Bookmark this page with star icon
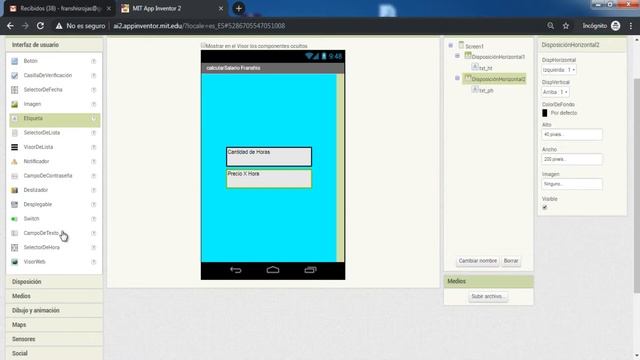Screen dimensions: 640x360 click(566, 26)
